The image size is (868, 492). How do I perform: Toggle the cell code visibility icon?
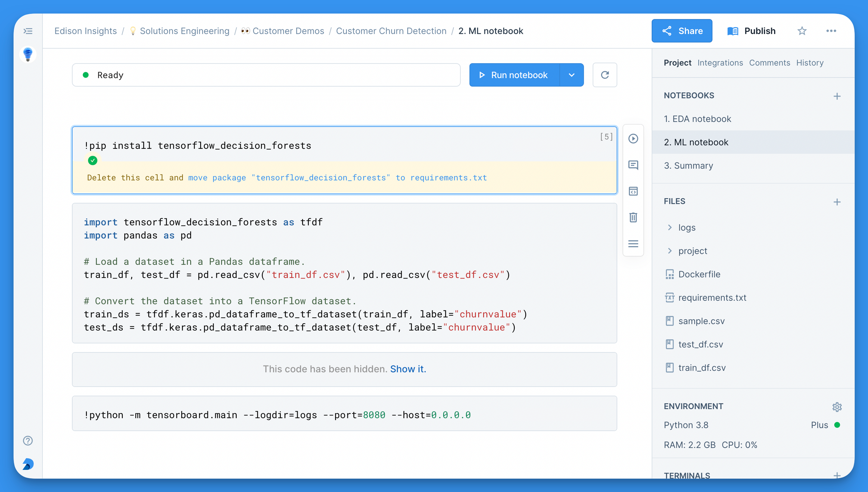tap(633, 191)
